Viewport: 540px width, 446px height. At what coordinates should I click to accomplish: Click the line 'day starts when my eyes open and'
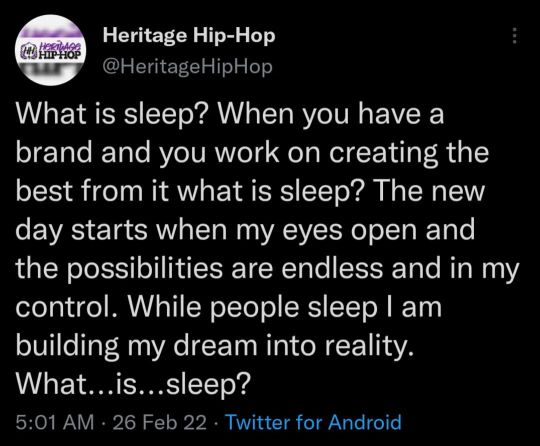[245, 231]
